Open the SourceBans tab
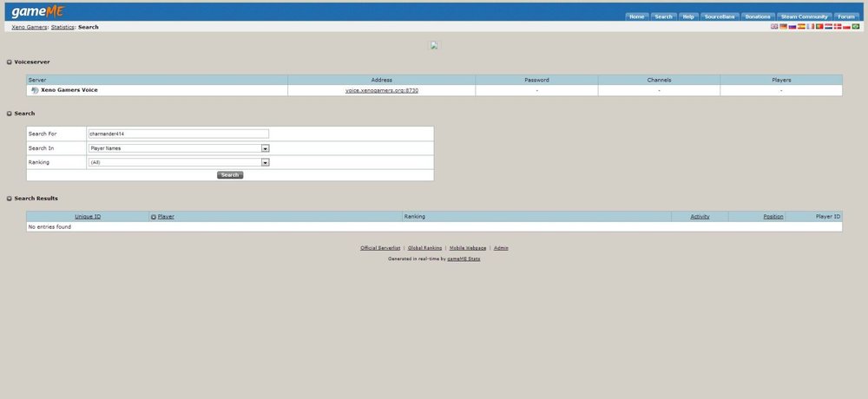Screen dimensions: 868x399 [x=720, y=16]
